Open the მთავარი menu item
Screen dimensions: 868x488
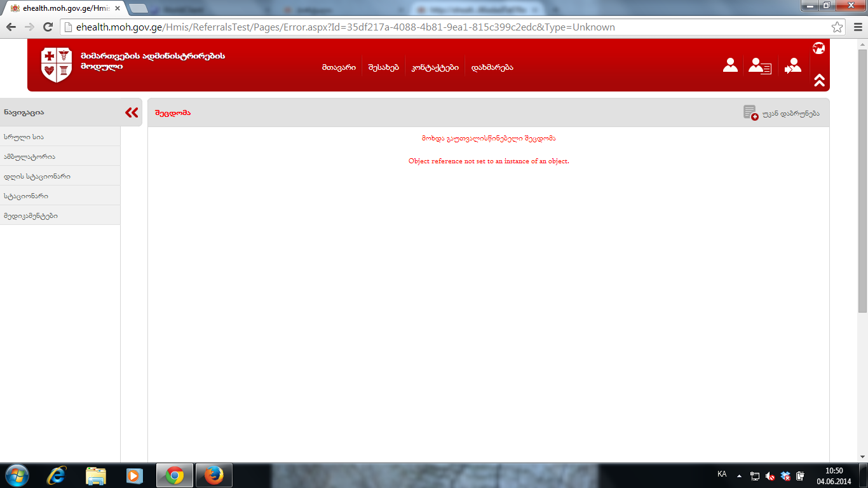pos(338,67)
